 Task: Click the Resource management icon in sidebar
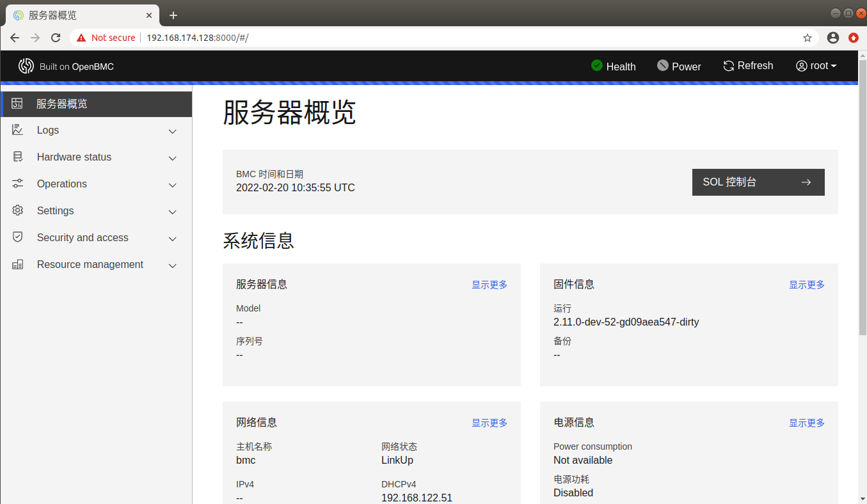tap(17, 264)
